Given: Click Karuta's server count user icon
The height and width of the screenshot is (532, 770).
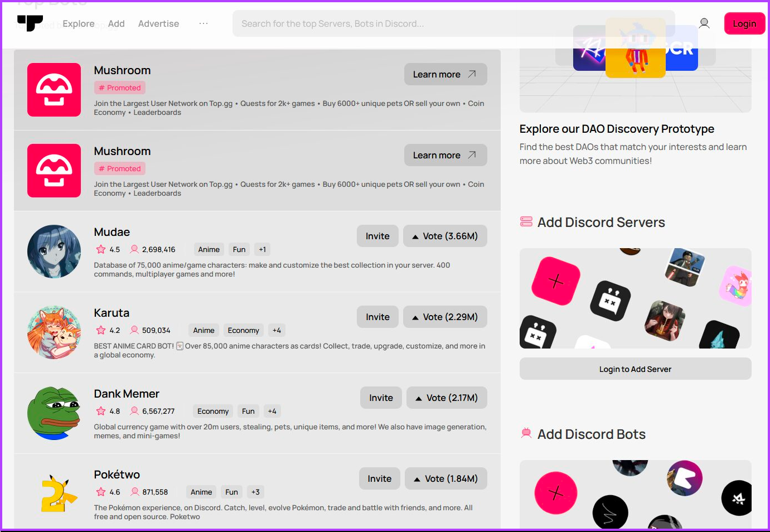Looking at the screenshot, I should coord(134,330).
